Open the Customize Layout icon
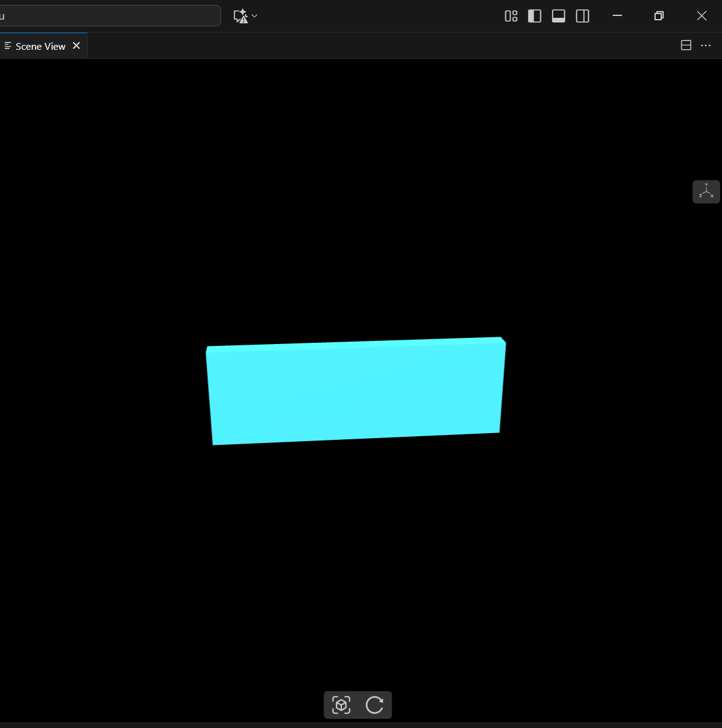722x728 pixels. coord(511,16)
